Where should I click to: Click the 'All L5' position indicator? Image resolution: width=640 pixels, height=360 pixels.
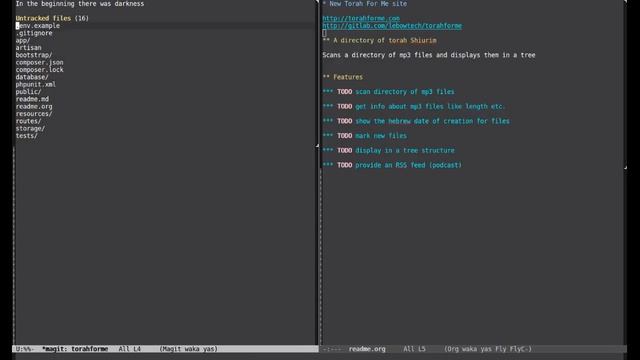click(414, 349)
